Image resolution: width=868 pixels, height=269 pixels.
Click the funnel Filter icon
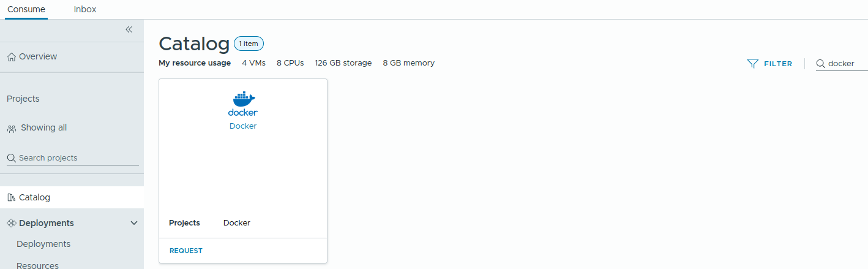753,64
